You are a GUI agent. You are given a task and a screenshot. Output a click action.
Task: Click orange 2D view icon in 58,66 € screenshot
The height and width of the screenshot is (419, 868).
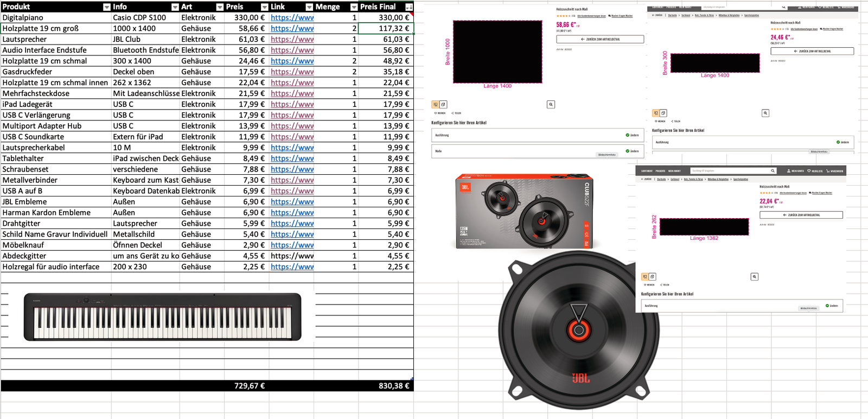436,104
